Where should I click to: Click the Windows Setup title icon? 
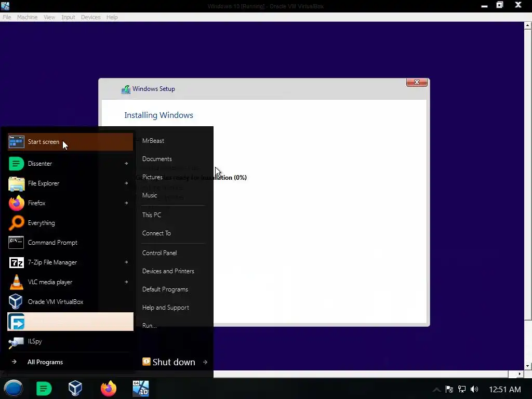(x=126, y=89)
